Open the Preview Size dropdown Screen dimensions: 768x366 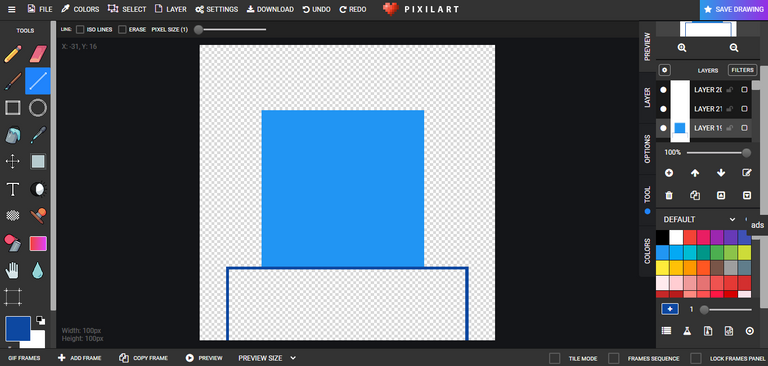[267, 358]
